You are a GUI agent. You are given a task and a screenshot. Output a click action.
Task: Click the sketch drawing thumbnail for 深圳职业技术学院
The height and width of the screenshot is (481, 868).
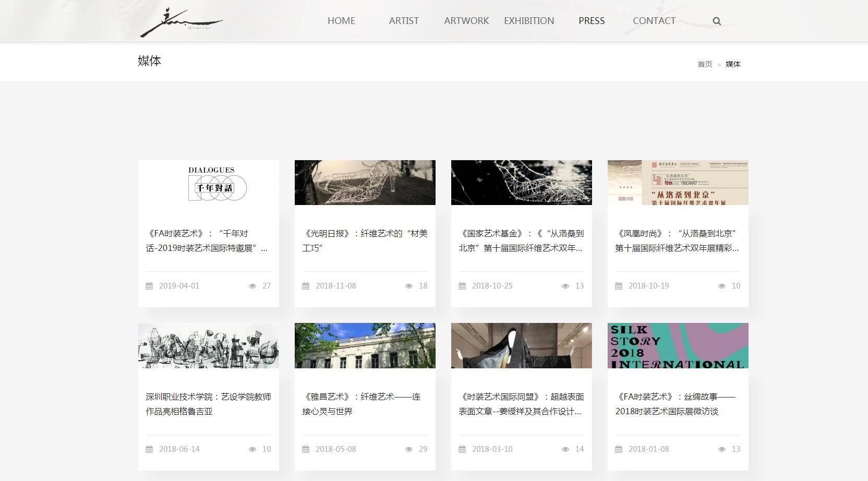click(x=209, y=346)
